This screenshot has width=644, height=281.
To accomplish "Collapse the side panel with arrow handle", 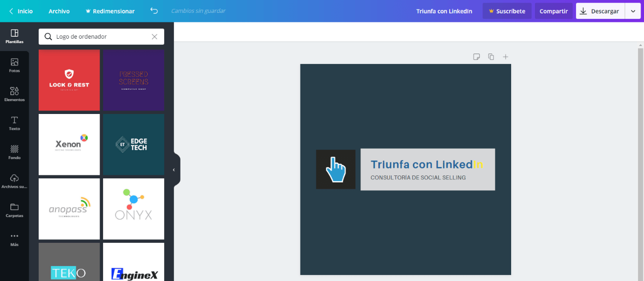I will [174, 170].
